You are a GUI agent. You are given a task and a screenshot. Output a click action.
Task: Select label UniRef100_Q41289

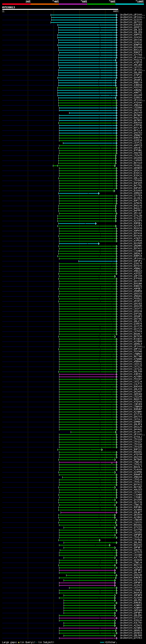(x=131, y=95)
